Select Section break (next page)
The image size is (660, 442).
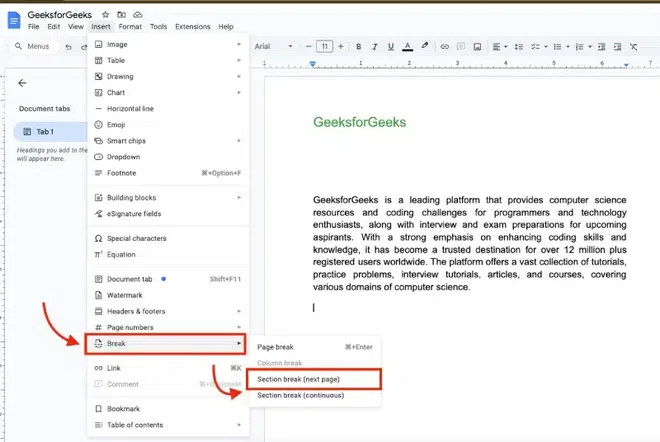coord(315,379)
